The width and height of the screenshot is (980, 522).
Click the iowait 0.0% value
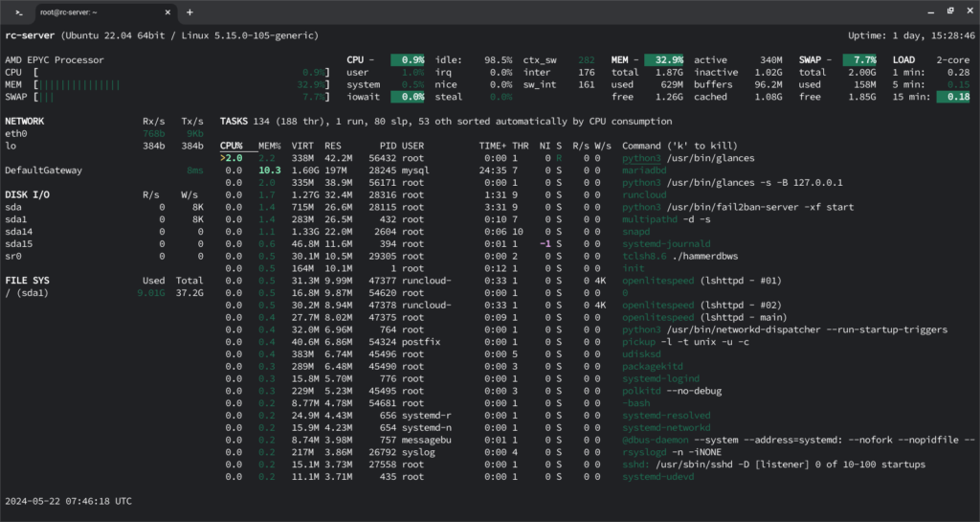408,97
